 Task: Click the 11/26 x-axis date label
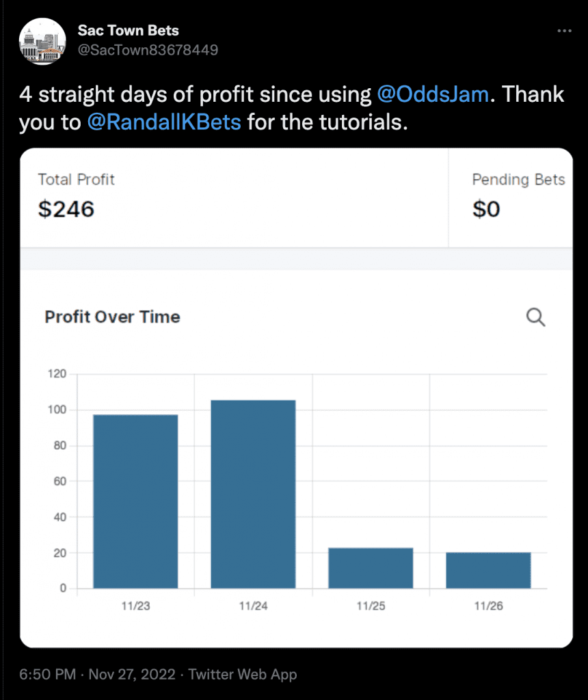click(488, 606)
